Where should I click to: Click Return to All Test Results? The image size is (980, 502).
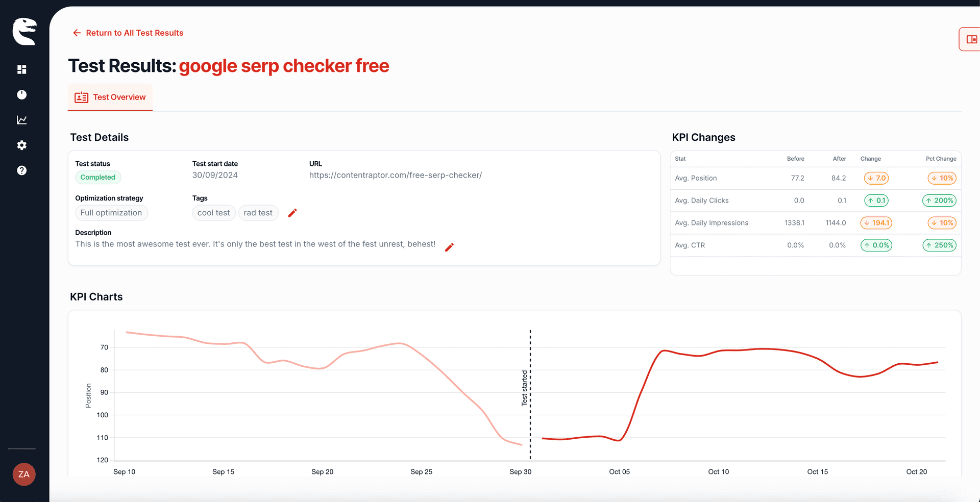135,33
